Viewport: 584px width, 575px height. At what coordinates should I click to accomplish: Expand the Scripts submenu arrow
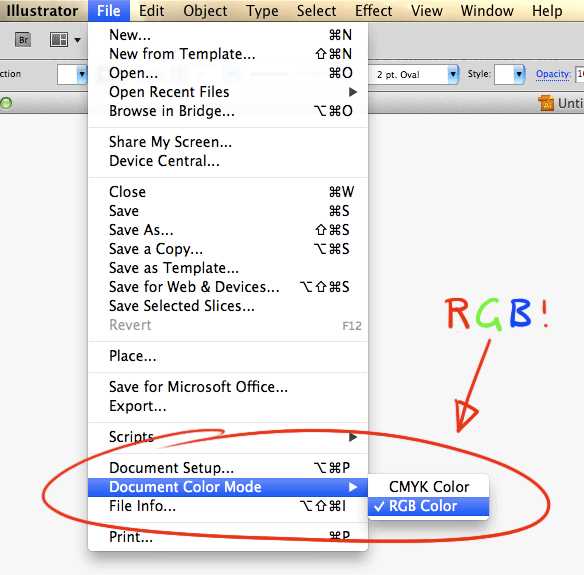(x=353, y=437)
